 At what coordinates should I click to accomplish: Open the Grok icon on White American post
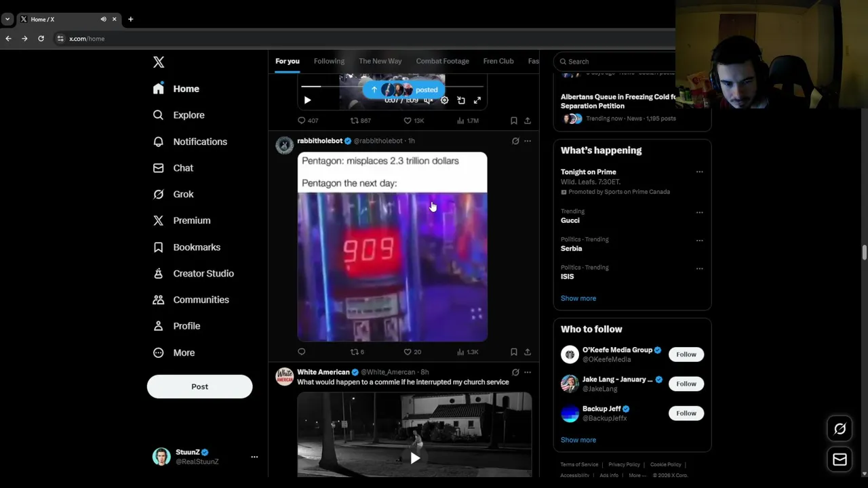pos(515,372)
